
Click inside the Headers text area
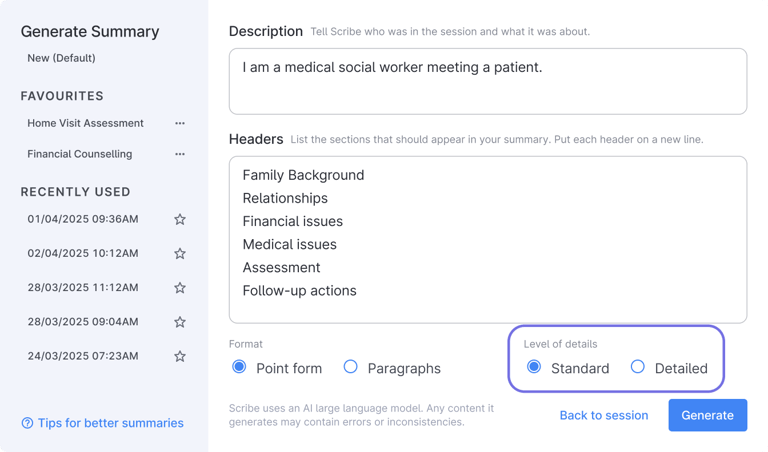[x=487, y=239]
